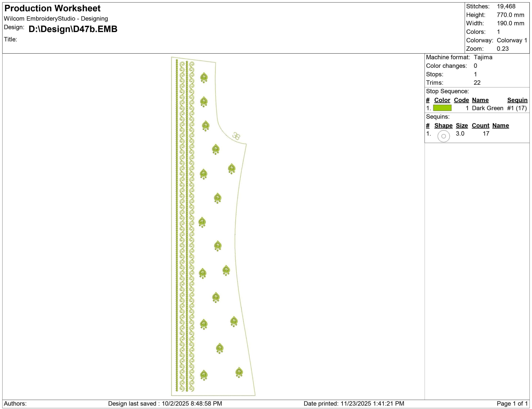Click the Colorway 1 value

[512, 40]
